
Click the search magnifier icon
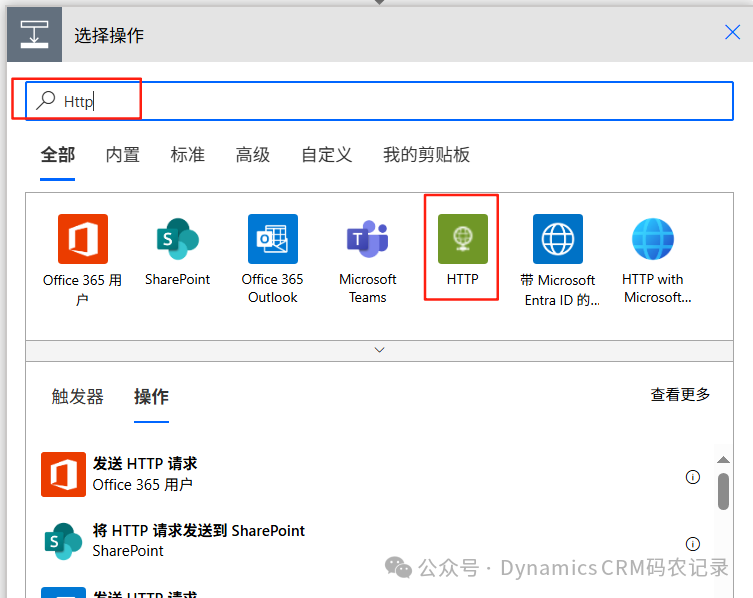point(46,100)
